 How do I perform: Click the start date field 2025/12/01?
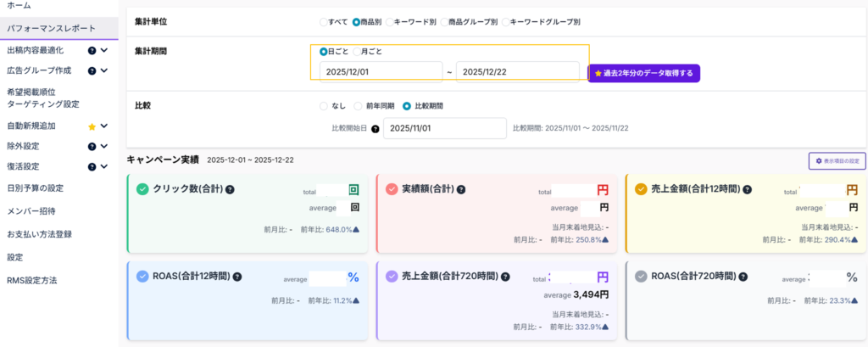pyautogui.click(x=381, y=72)
